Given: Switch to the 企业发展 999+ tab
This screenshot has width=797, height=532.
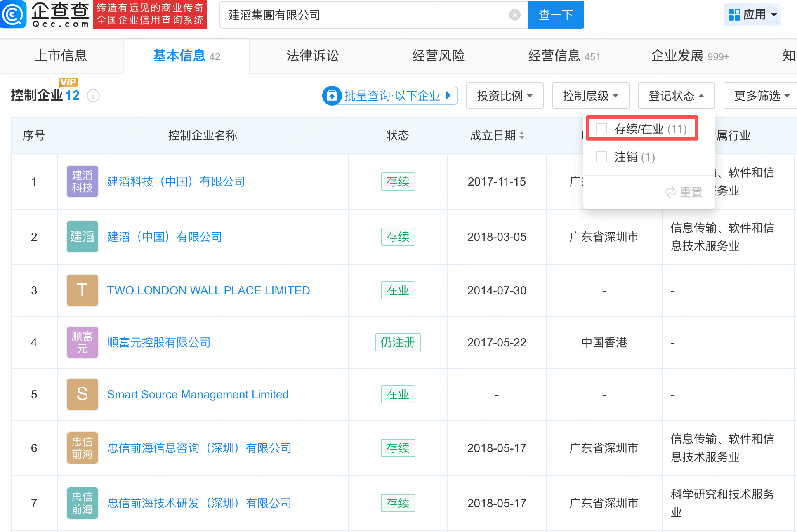Looking at the screenshot, I should pyautogui.click(x=690, y=56).
